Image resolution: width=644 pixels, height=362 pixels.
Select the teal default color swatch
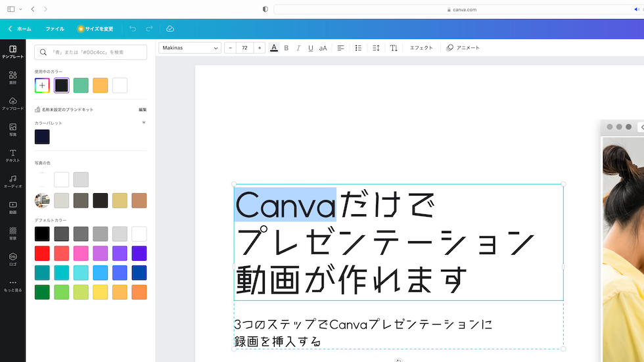click(x=42, y=273)
